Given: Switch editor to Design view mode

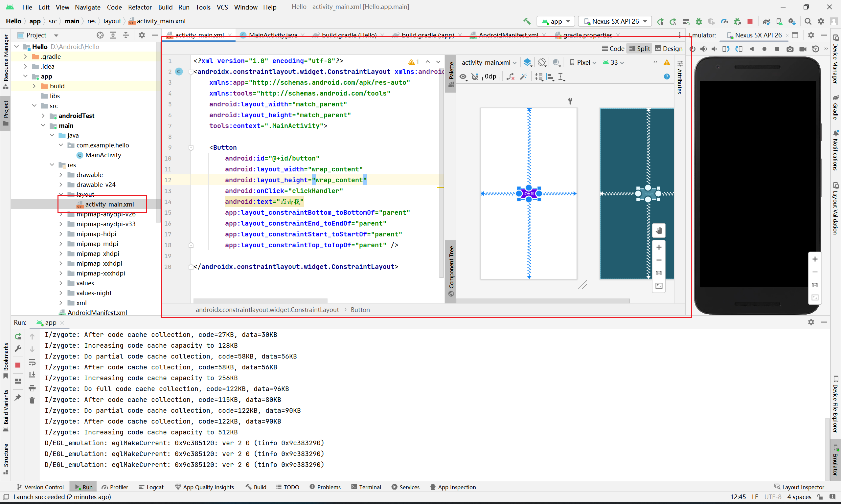Looking at the screenshot, I should pos(669,49).
